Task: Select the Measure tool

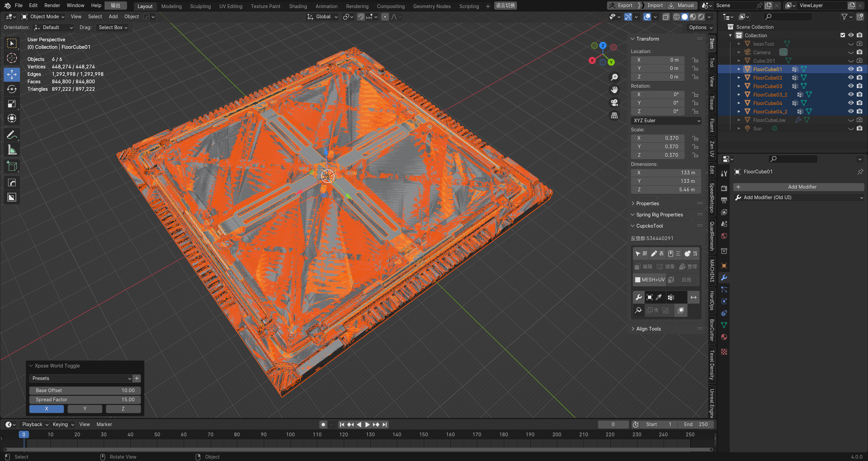Action: (12, 149)
